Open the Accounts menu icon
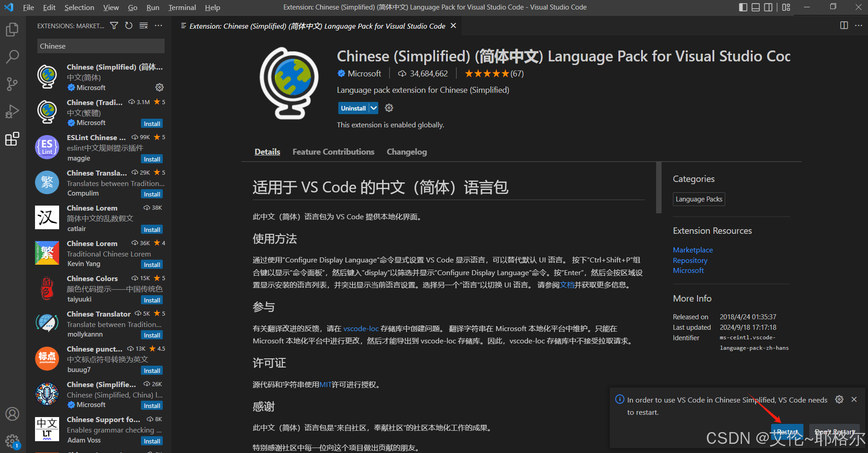The image size is (868, 453). [x=12, y=414]
